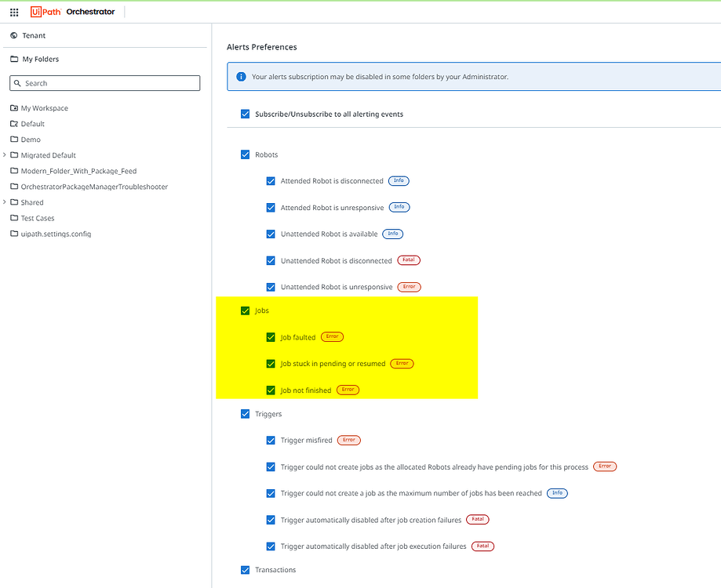The image size is (721, 588).
Task: Click the My Workspace folder icon
Action: click(13, 108)
